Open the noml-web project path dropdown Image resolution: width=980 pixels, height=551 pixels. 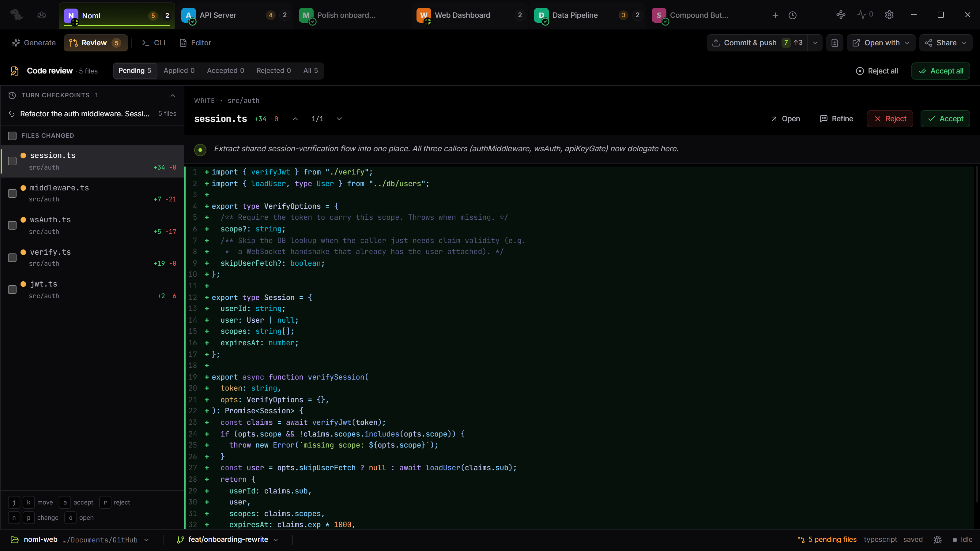tap(146, 540)
